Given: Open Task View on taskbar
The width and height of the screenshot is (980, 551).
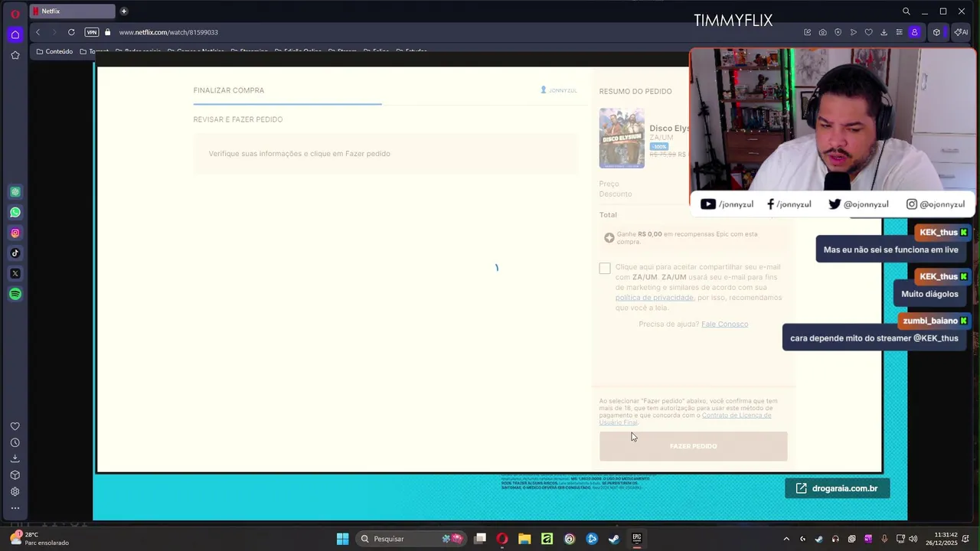Looking at the screenshot, I should point(480,539).
